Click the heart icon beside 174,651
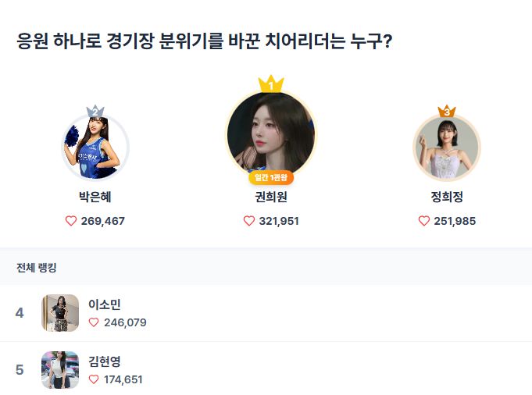The width and height of the screenshot is (532, 395). (94, 379)
